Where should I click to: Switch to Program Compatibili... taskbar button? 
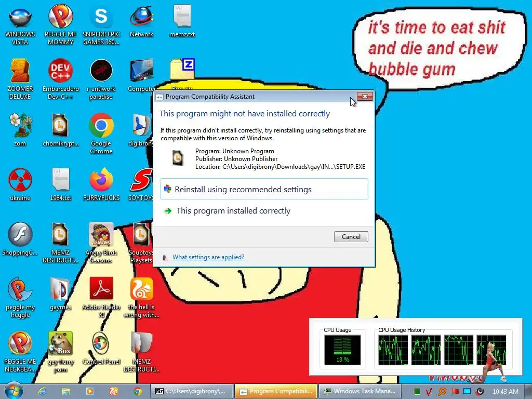click(276, 391)
